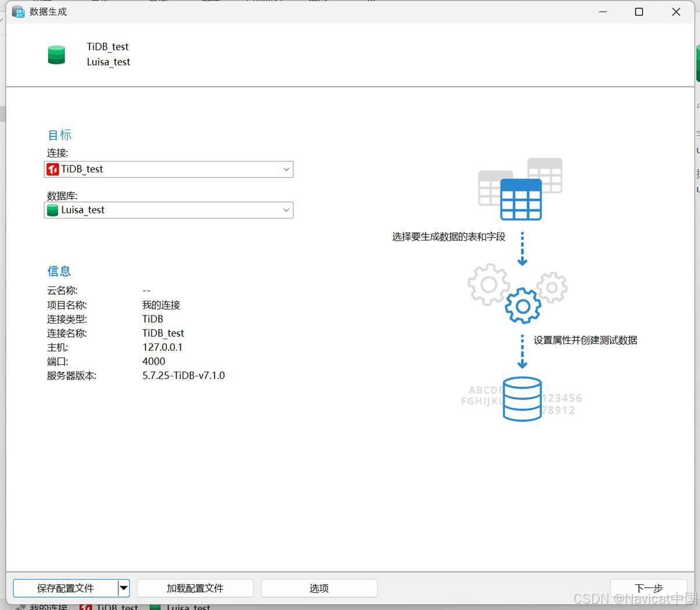Click the 连接类型 value TiDB
This screenshot has height=610, width=700.
(x=152, y=319)
